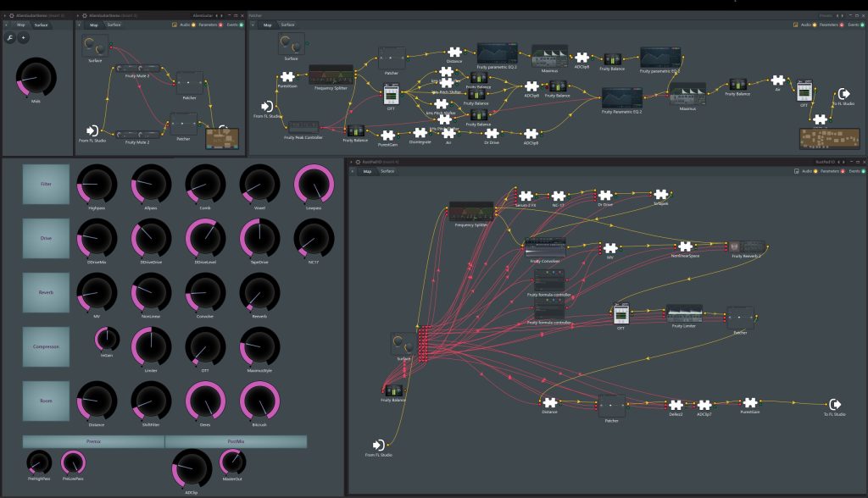This screenshot has height=498, width=868.
Task: Click the Fruity Convolver node in lower patcher
Action: point(545,246)
